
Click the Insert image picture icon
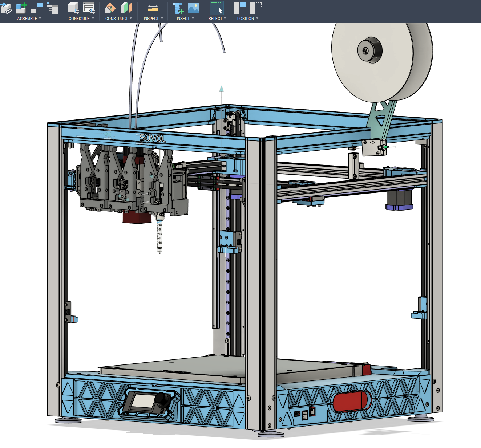click(193, 8)
